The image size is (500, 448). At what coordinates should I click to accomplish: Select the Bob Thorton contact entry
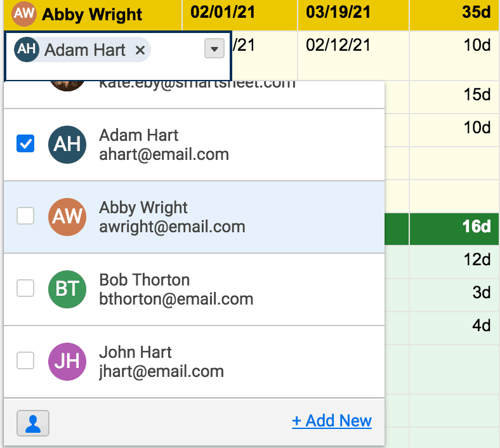tap(194, 289)
